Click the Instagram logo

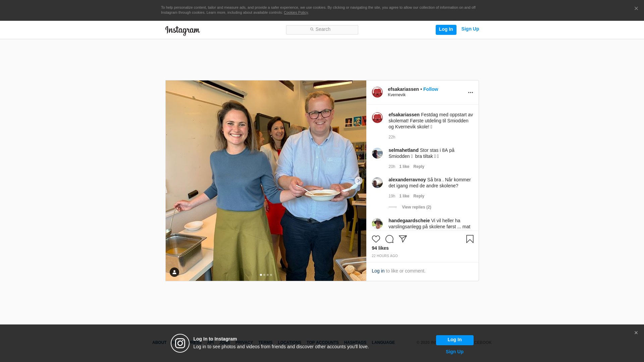[x=182, y=31]
